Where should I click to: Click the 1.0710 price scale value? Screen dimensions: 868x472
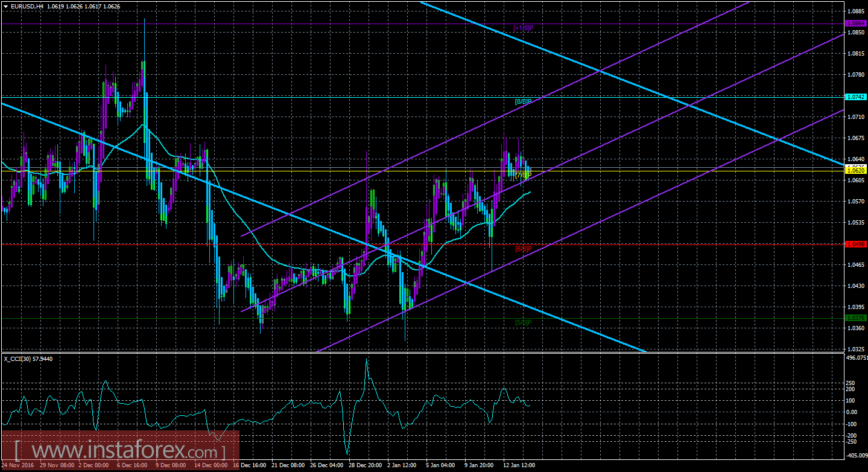point(857,117)
